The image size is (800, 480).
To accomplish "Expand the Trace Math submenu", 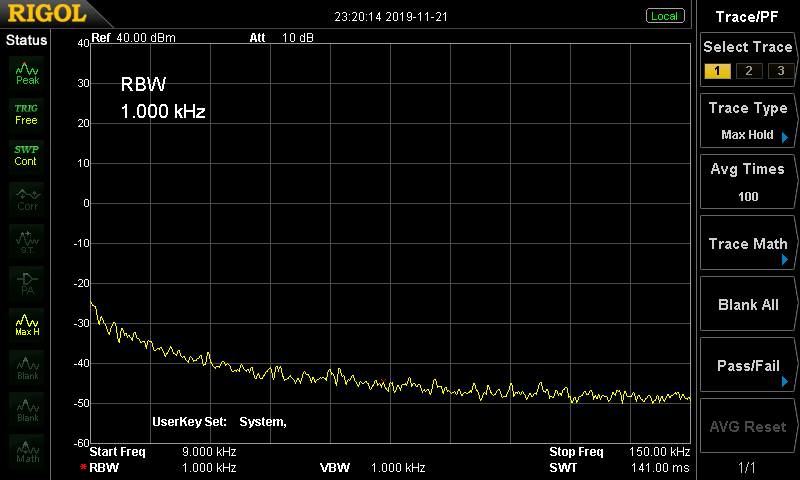I will pyautogui.click(x=748, y=244).
